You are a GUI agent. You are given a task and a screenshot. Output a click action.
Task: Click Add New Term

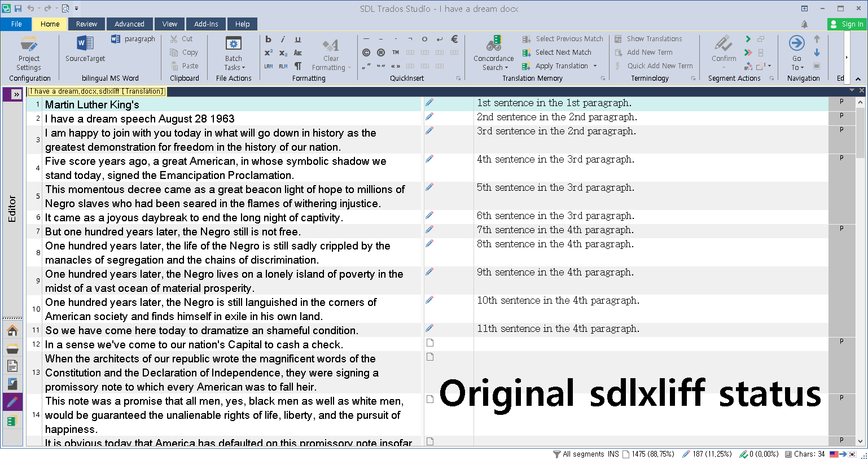point(644,52)
